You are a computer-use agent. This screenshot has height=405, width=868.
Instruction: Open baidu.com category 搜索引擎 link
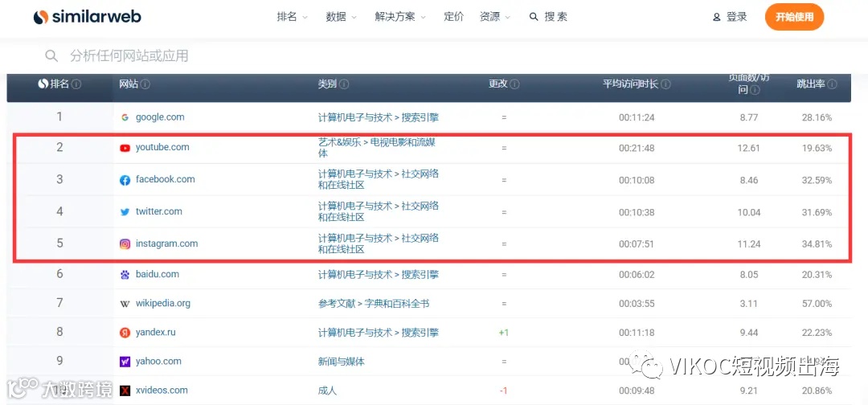click(379, 274)
